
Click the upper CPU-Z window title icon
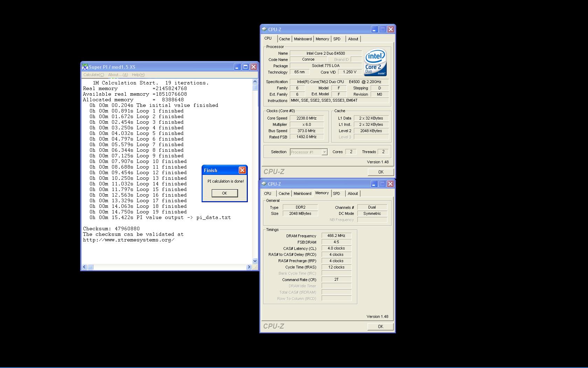pyautogui.click(x=264, y=29)
